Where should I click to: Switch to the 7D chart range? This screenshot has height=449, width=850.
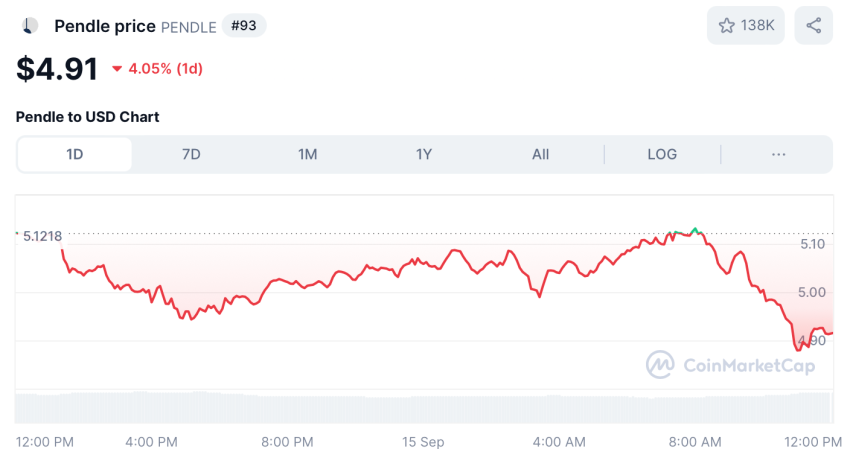(191, 155)
